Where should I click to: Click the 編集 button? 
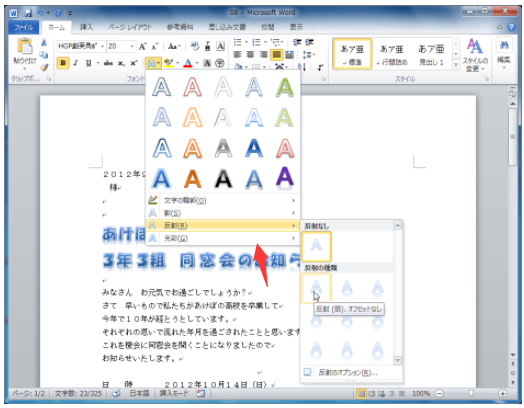pyautogui.click(x=504, y=53)
